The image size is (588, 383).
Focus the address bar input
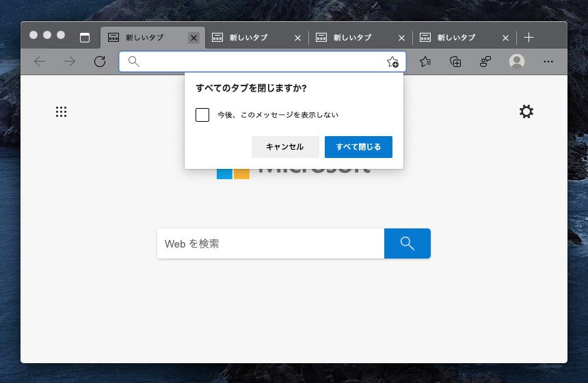(263, 62)
